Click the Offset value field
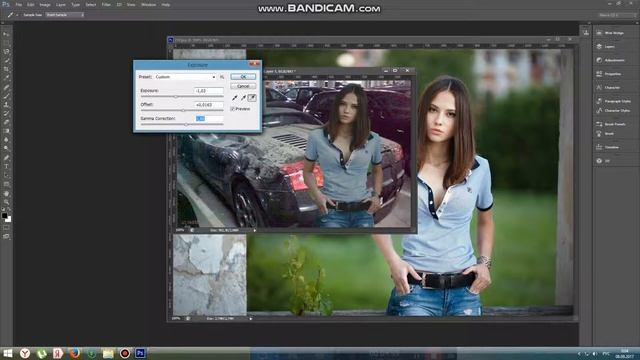640x360 pixels. (209, 104)
